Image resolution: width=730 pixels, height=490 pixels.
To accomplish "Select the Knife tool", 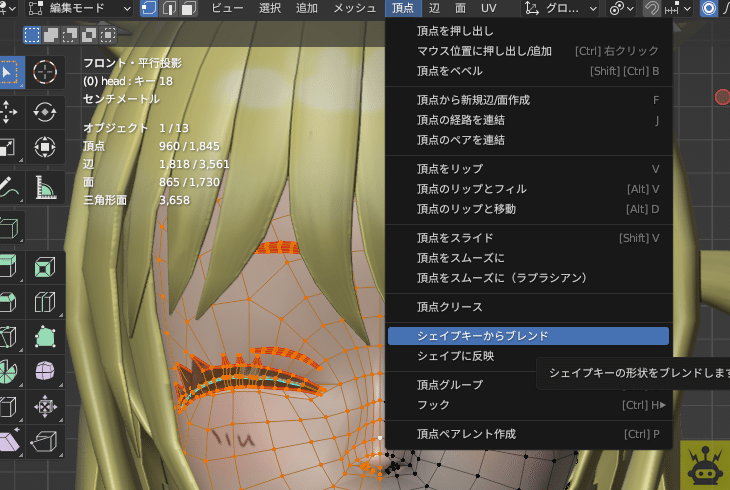I will click(8, 337).
